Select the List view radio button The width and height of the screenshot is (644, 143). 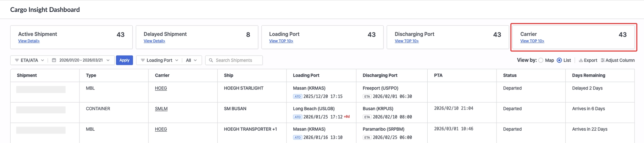point(559,60)
